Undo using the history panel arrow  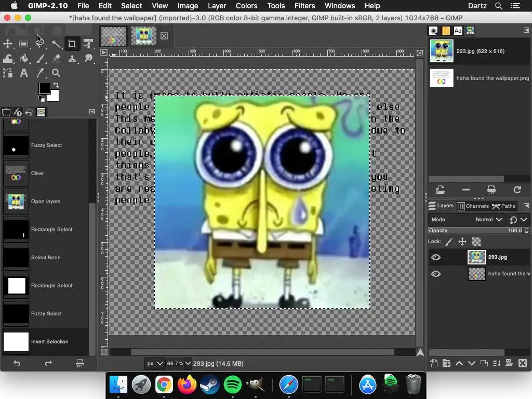pyautogui.click(x=17, y=363)
